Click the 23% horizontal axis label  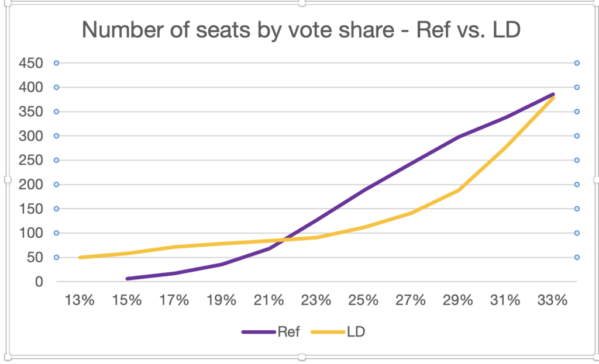click(x=316, y=300)
